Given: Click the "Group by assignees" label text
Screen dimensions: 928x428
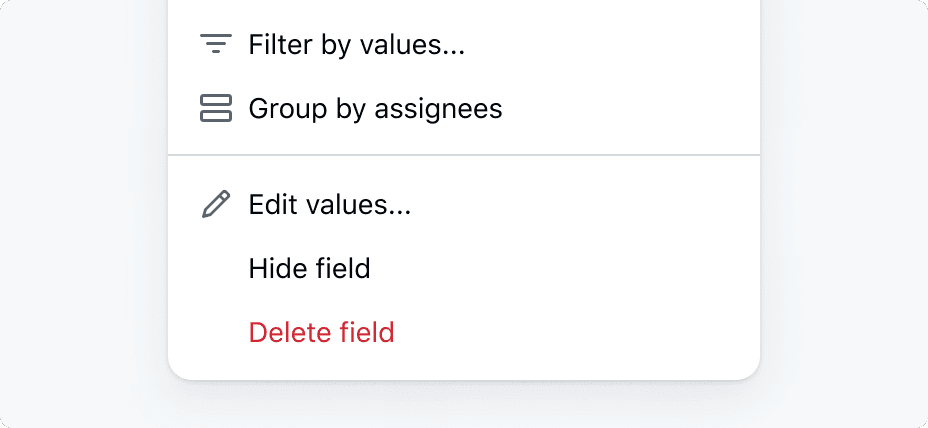Looking at the screenshot, I should (375, 108).
